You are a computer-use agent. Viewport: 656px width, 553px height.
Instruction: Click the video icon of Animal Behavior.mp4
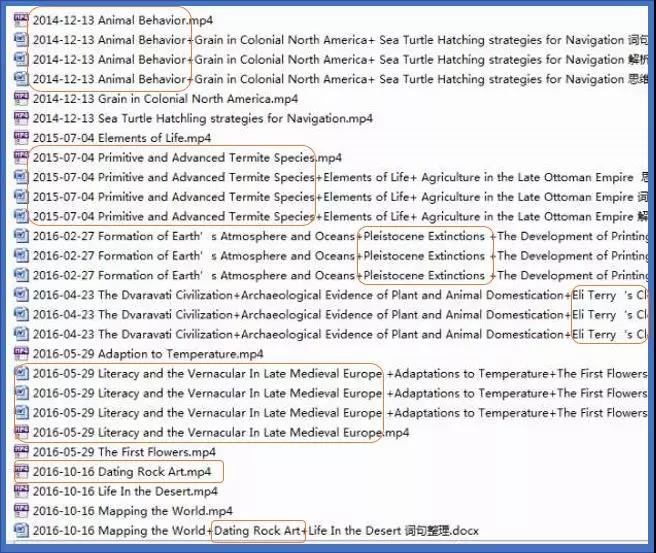(21, 20)
